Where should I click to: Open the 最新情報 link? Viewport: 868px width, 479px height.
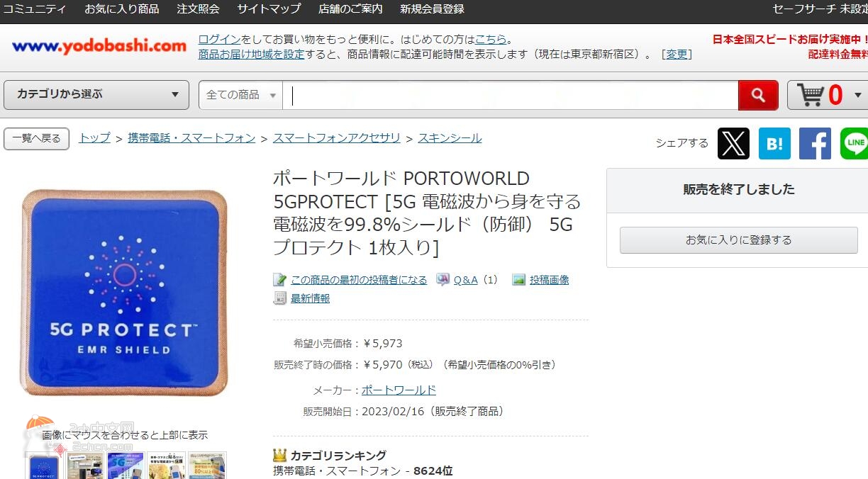310,298
